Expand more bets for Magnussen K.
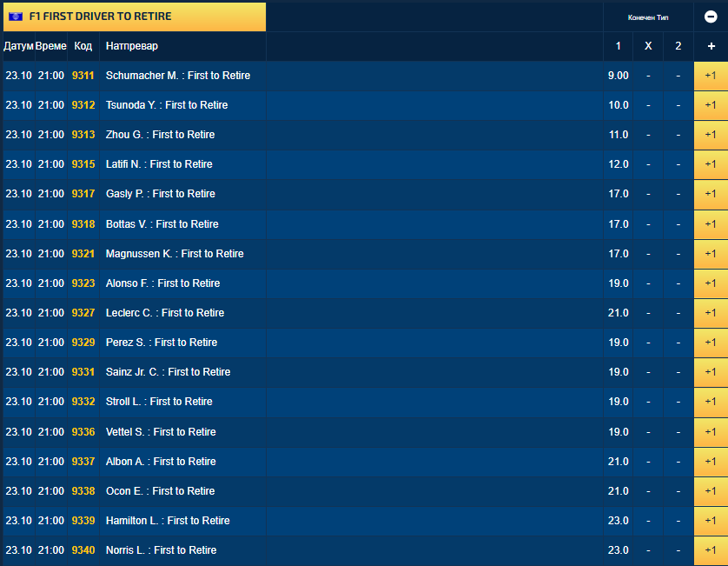This screenshot has width=728, height=566. coord(711,254)
